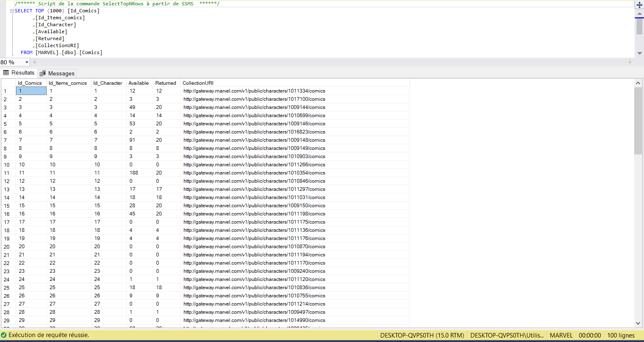Screen dimensions: 644x342
Task: Click the Exécution de requête réussie message
Action: click(x=49, y=335)
